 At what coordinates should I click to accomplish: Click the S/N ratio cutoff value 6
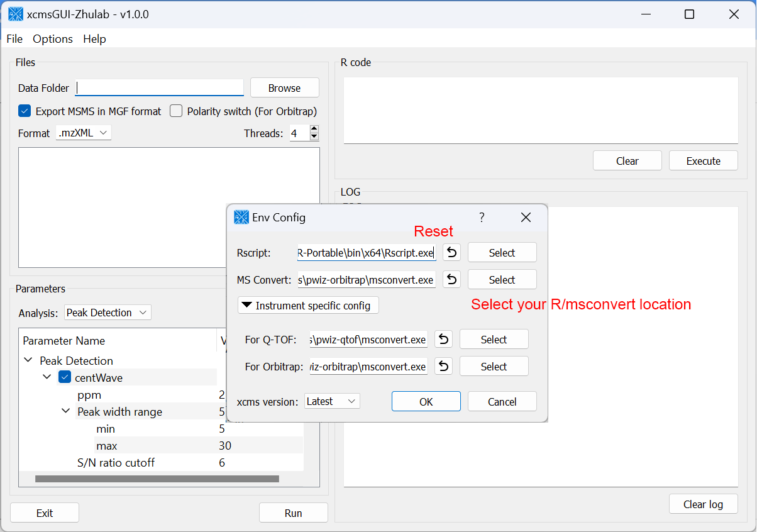[x=222, y=463]
